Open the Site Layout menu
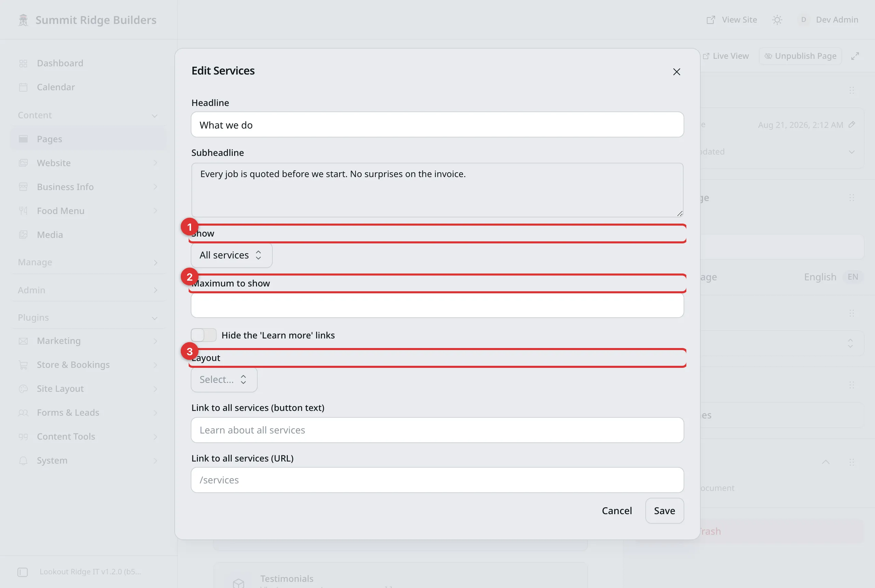 89,388
